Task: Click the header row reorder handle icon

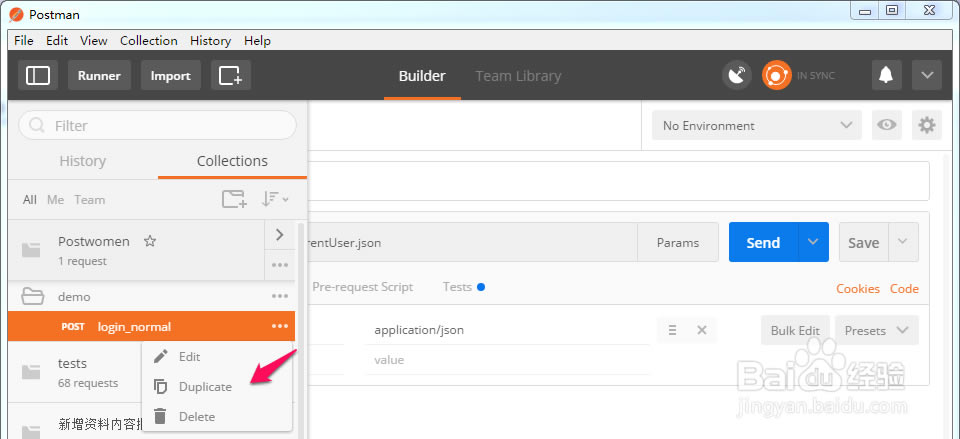Action: 672,330
